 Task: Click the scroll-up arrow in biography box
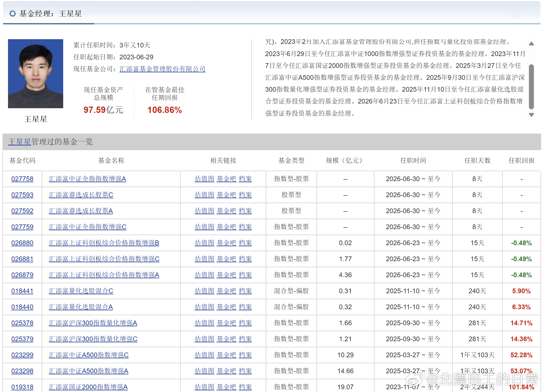(531, 44)
